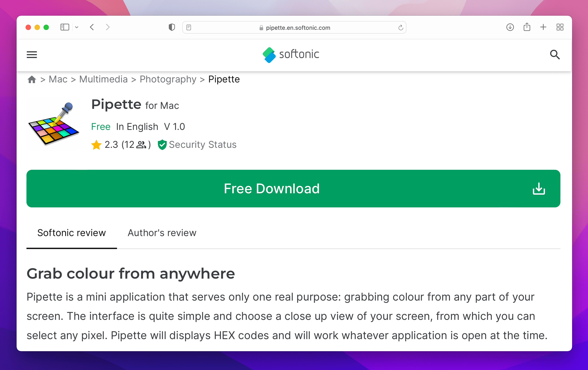Click the Softonic search icon
Image resolution: width=588 pixels, height=370 pixels.
[555, 55]
